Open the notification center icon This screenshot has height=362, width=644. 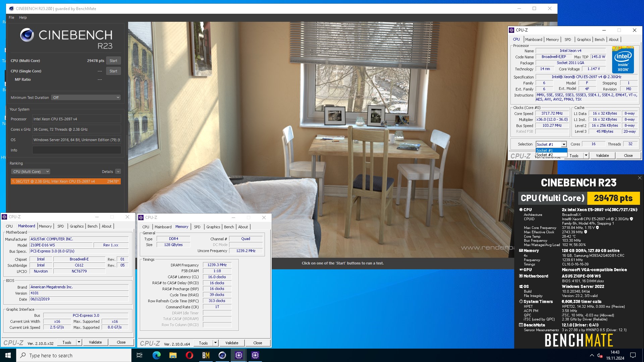(633, 355)
